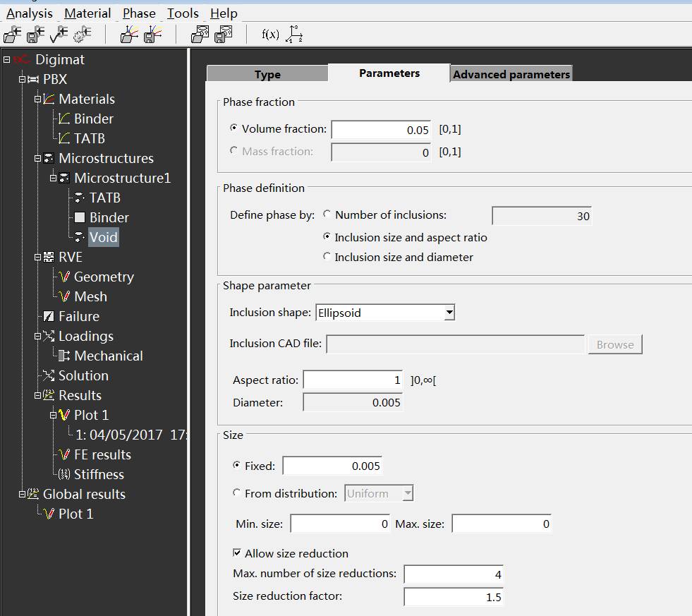Click the Void phase inclusion icon
This screenshot has width=692, height=616.
click(80, 237)
